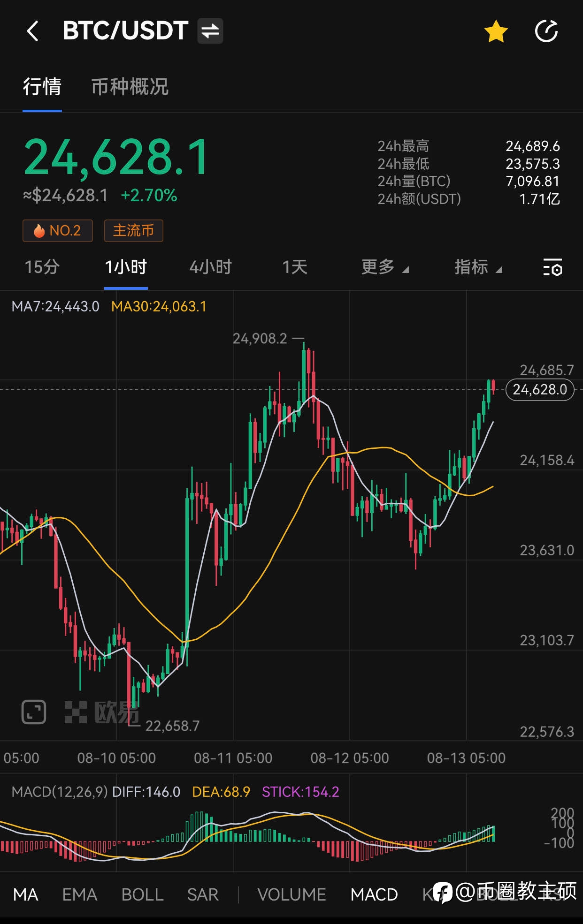Select MACD sub-indicator
Screen dimensions: 583x924
click(374, 895)
